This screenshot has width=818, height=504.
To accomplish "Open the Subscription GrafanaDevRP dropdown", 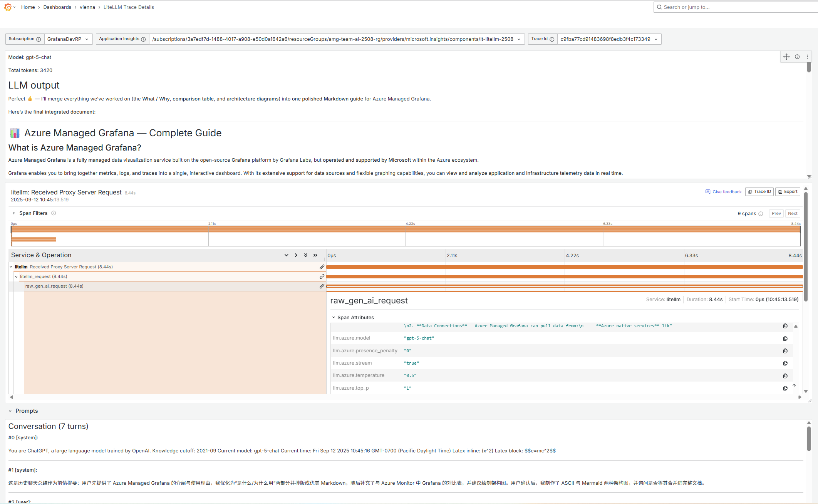I will tap(68, 39).
